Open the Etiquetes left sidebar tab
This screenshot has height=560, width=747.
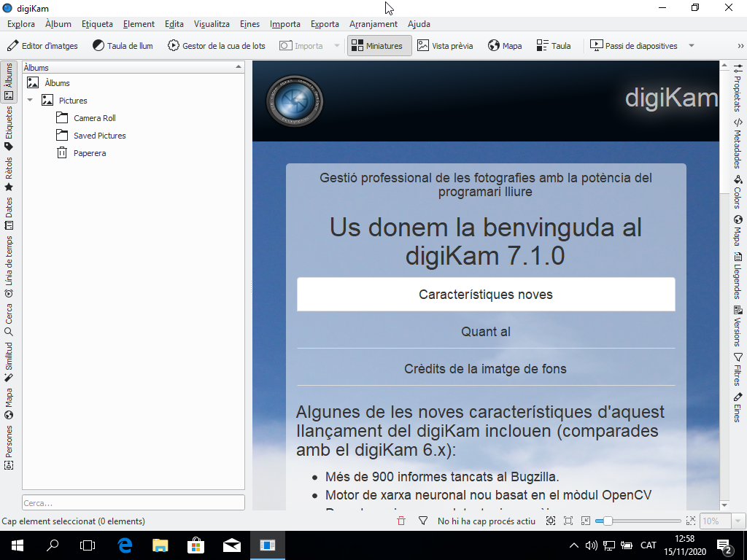tap(9, 128)
